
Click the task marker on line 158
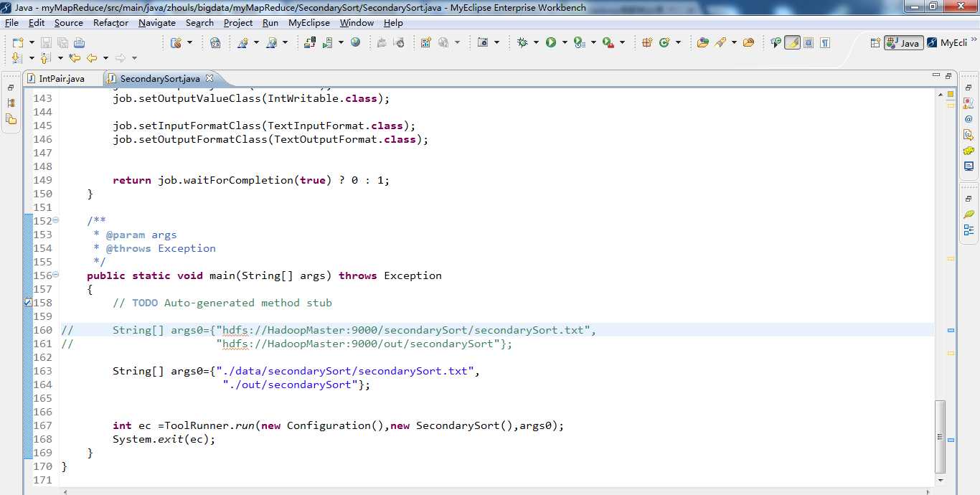(28, 303)
